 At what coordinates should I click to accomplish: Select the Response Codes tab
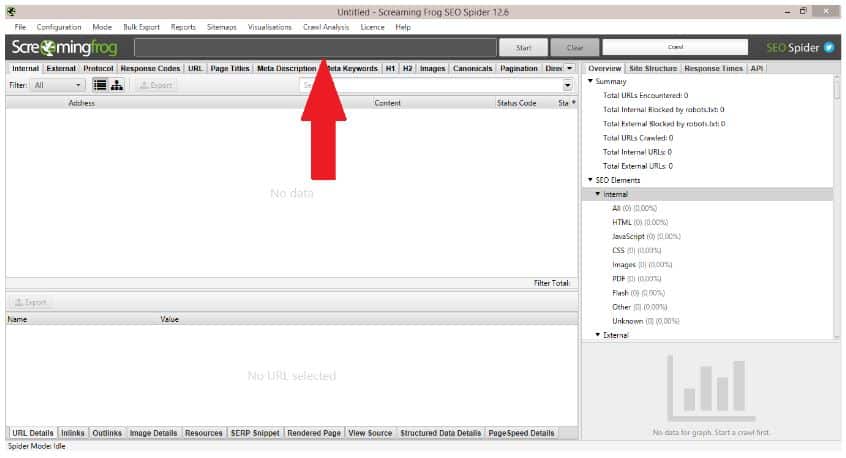point(150,68)
